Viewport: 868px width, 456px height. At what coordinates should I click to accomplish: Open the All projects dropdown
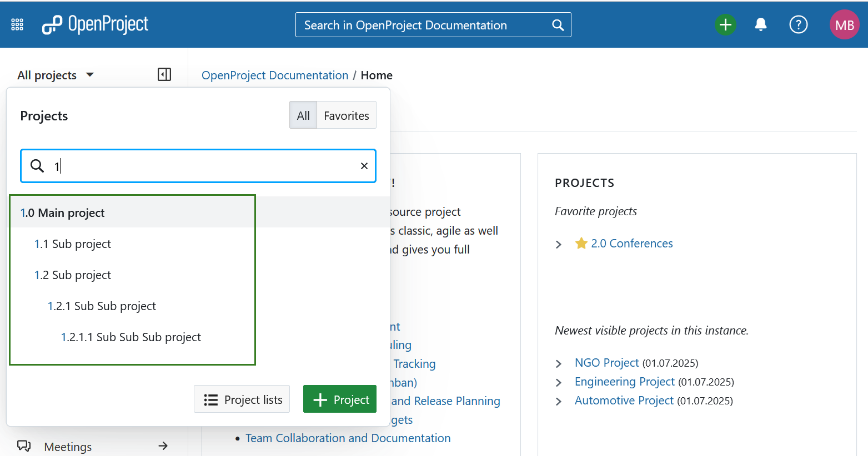(x=56, y=75)
